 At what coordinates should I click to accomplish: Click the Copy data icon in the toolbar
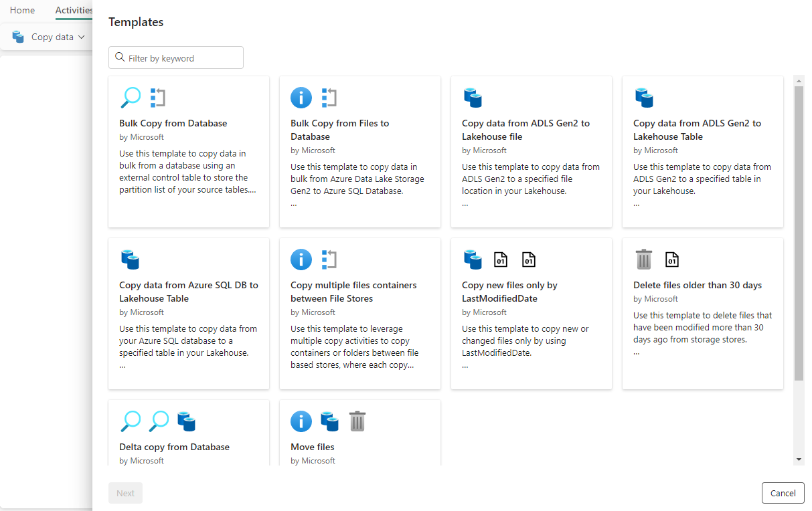tap(18, 37)
